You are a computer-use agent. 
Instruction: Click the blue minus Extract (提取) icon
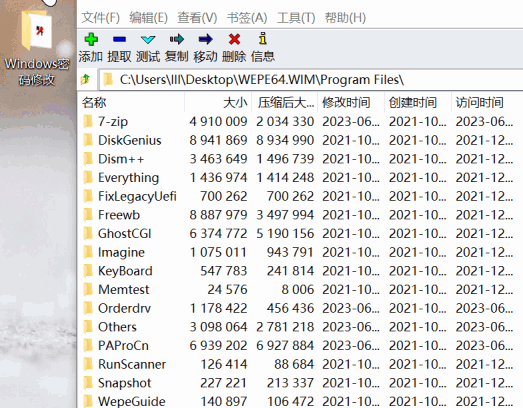pyautogui.click(x=119, y=39)
